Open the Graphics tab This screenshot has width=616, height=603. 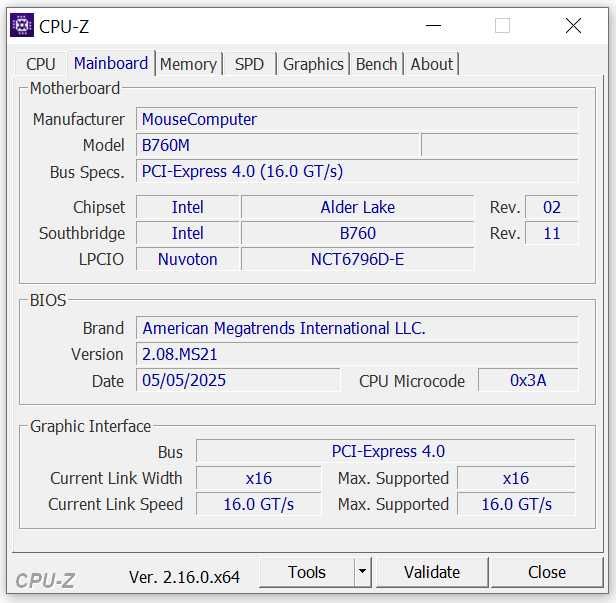tap(313, 64)
